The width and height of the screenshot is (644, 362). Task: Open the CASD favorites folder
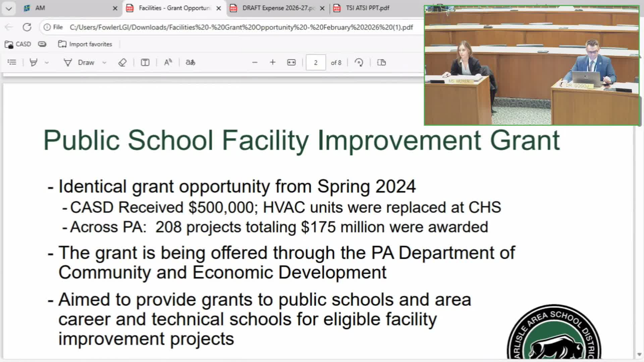point(18,44)
